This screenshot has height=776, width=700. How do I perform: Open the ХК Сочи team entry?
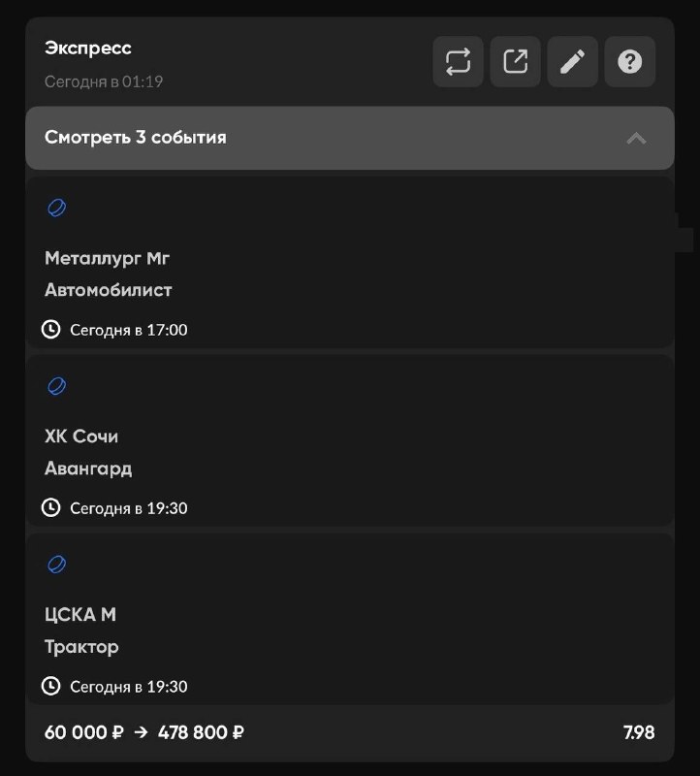pyautogui.click(x=81, y=436)
